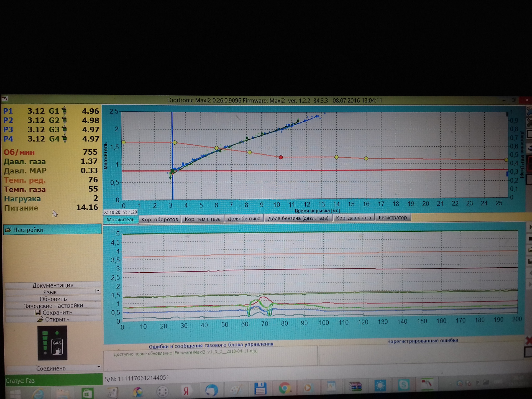The width and height of the screenshot is (532, 399).
Task: Click the firmware update message text
Action: 185,352
